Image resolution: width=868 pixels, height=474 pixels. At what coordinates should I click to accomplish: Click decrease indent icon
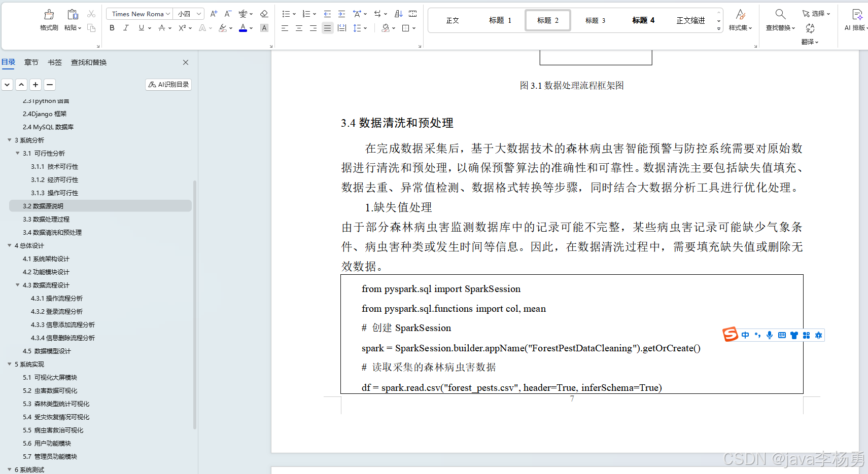(x=327, y=14)
